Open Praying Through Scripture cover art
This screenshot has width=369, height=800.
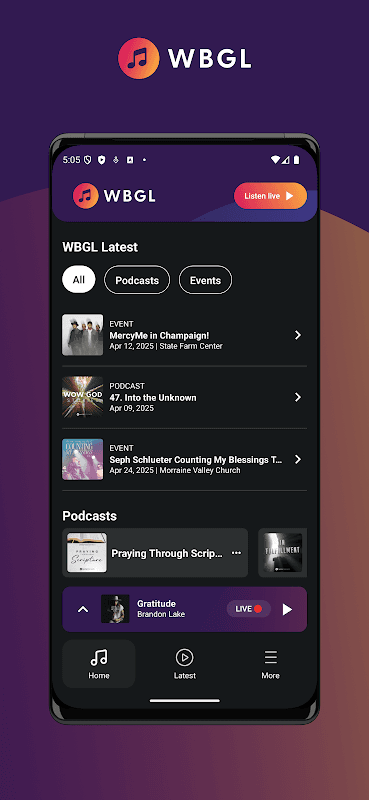coord(87,553)
